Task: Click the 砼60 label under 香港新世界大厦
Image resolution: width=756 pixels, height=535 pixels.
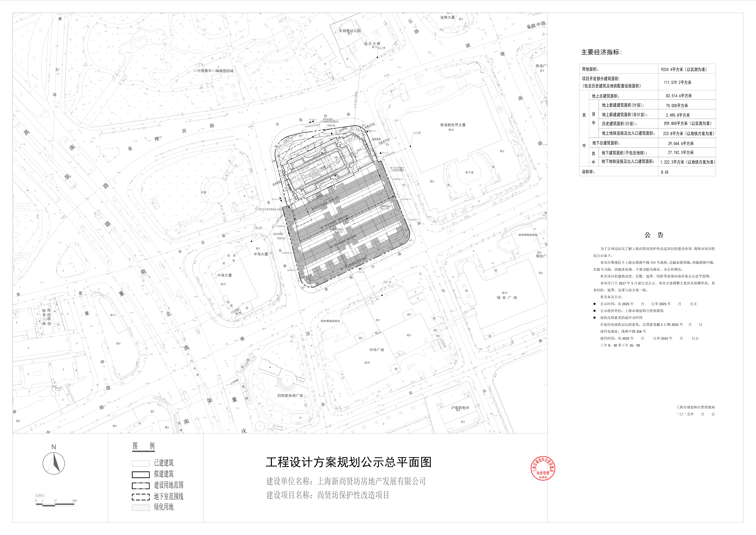Action: click(451, 130)
